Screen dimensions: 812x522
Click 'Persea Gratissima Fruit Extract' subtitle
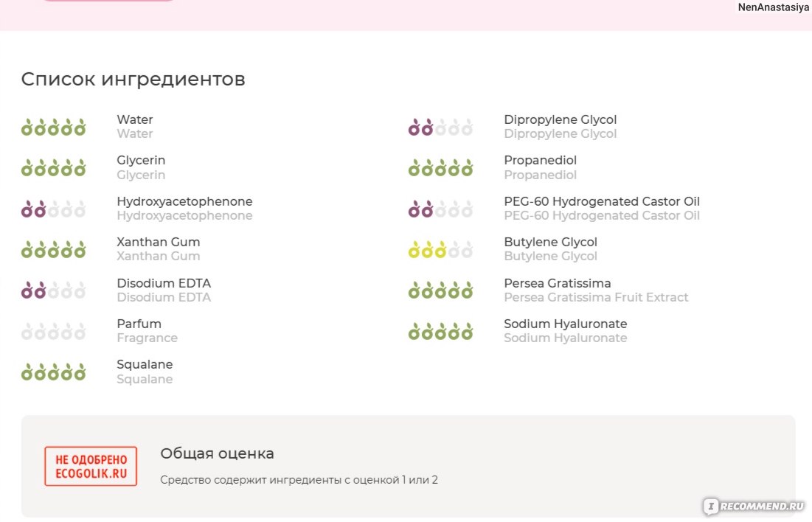(596, 297)
